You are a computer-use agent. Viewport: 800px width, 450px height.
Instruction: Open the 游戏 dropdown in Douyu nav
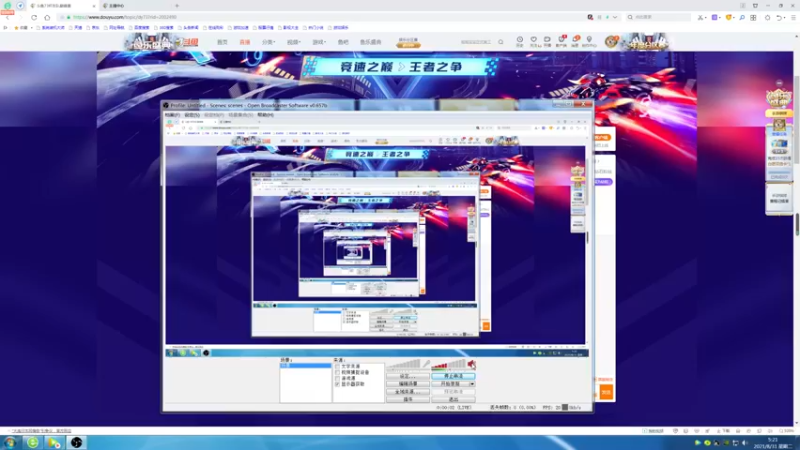point(319,42)
